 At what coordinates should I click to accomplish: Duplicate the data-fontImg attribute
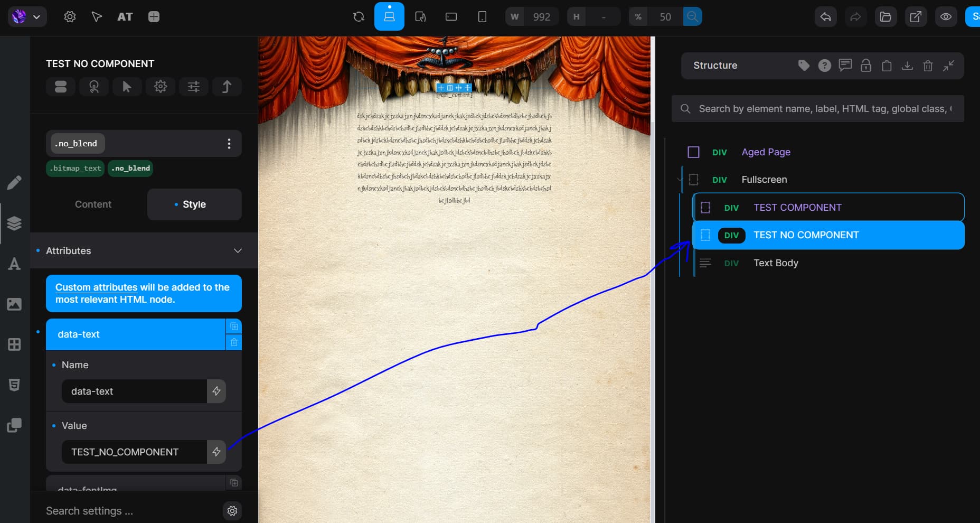pyautogui.click(x=234, y=483)
